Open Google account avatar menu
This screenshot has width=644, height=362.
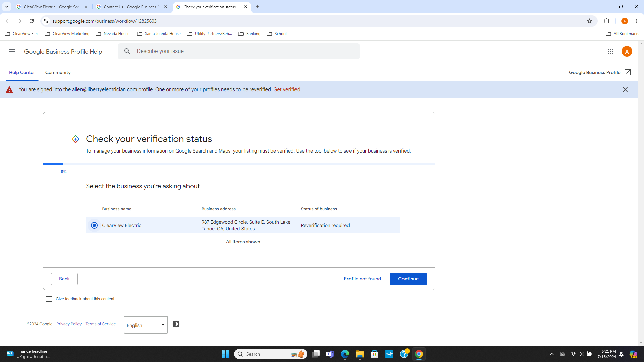tap(627, 51)
